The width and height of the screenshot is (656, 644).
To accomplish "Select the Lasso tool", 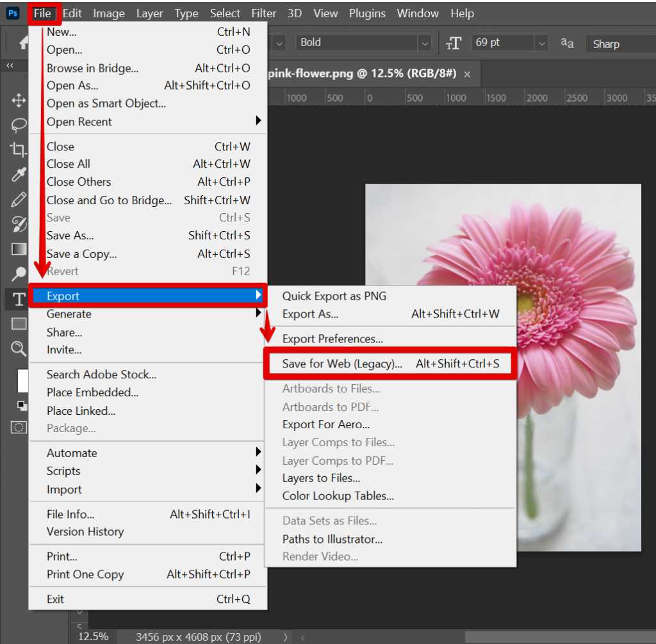I will point(18,125).
